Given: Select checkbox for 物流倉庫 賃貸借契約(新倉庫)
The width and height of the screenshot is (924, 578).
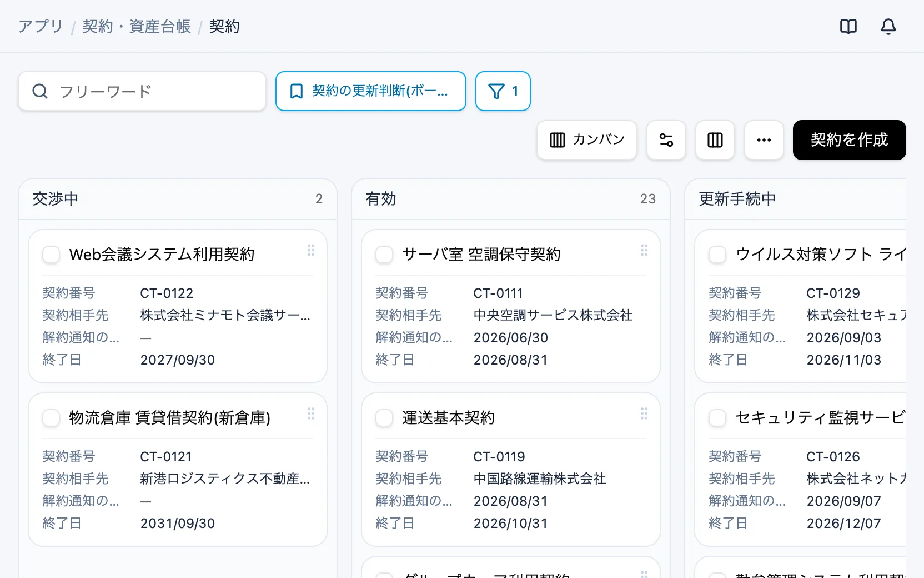Looking at the screenshot, I should 51,418.
